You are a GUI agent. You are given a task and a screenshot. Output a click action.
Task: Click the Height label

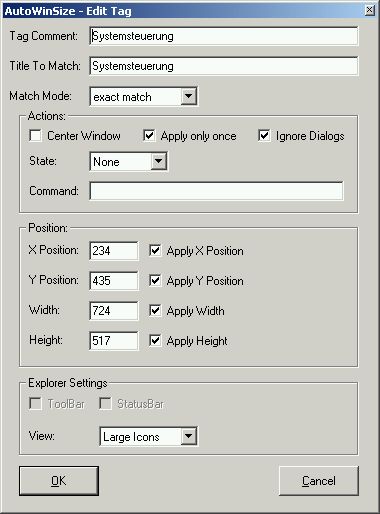46,340
